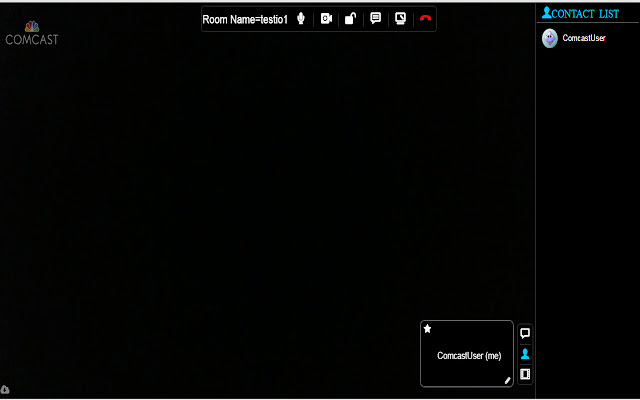Click the cloud icon at bottom left
This screenshot has height=400, width=640.
point(5,389)
